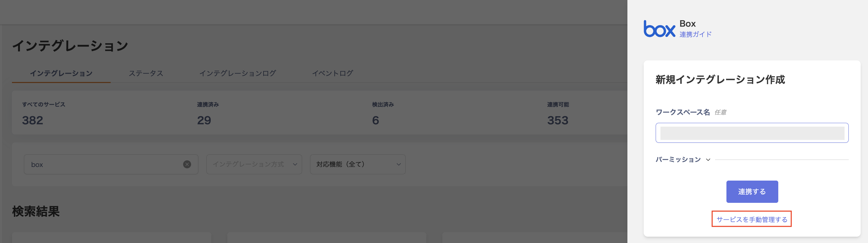This screenshot has height=243, width=868.
Task: Click the パーミッション chevron arrow
Action: point(708,160)
